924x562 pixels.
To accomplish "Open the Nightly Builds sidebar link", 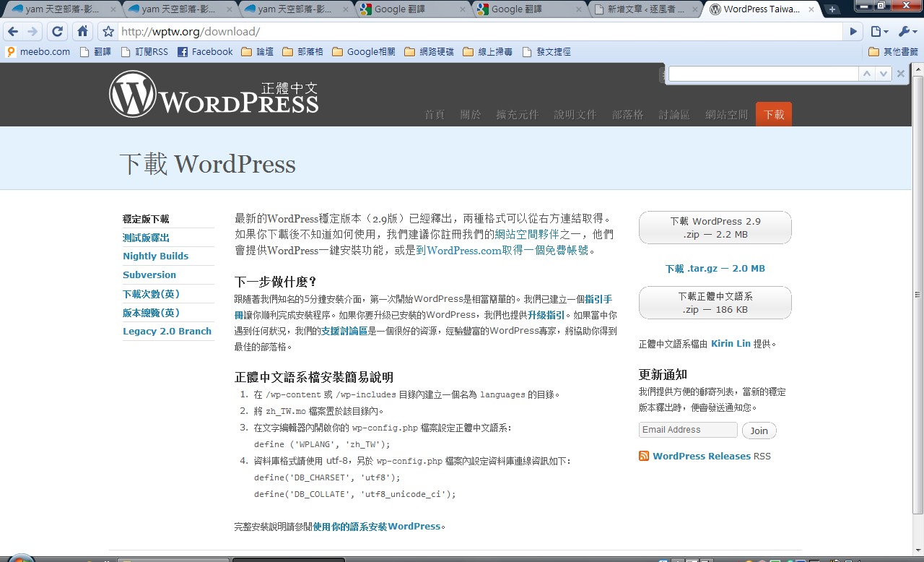I will [155, 256].
